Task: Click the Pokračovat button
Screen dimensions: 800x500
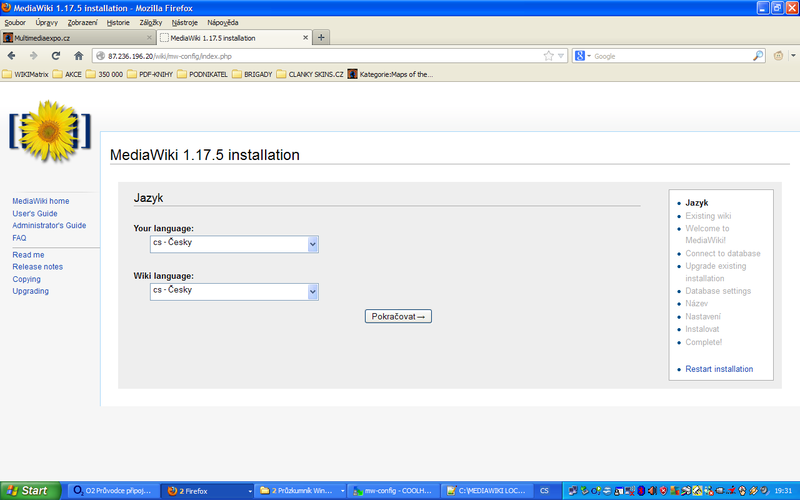Action: pos(398,316)
